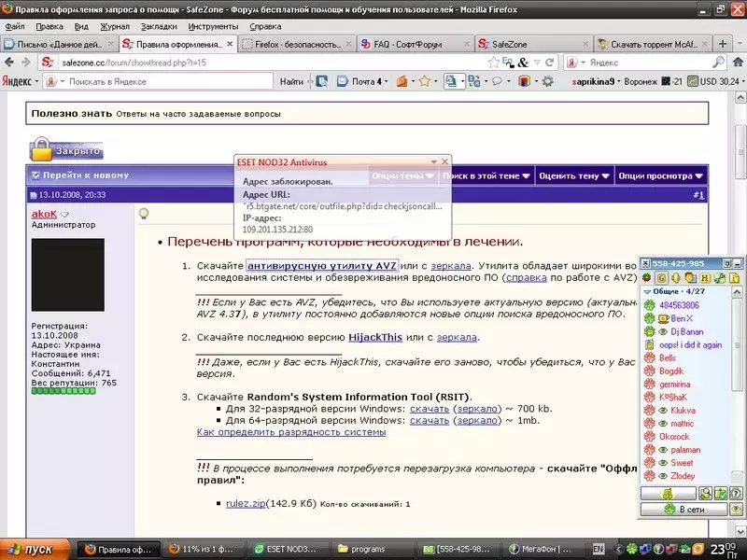Open Опции темы dropdown
The height and width of the screenshot is (560, 747).
402,175
